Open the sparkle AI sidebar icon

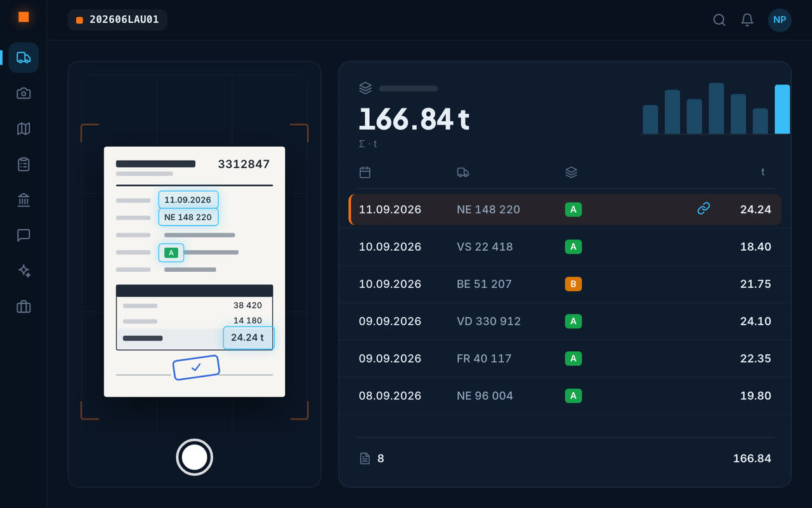tap(23, 271)
